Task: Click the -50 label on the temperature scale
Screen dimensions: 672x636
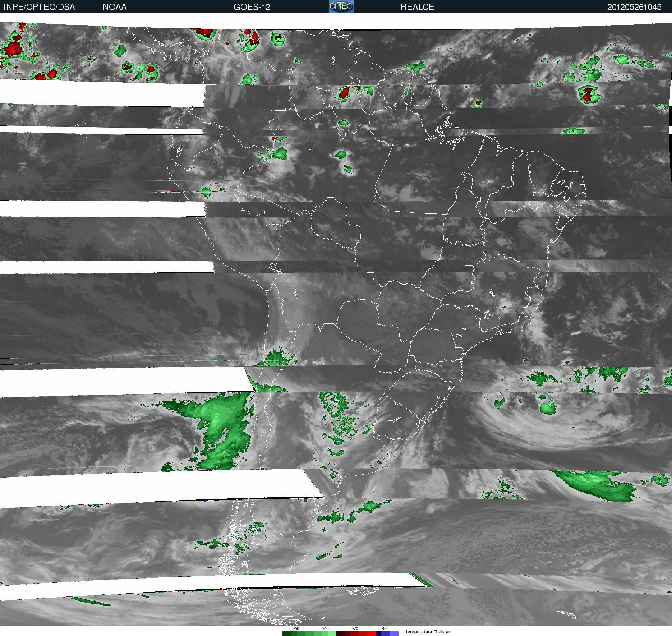Action: (x=296, y=628)
